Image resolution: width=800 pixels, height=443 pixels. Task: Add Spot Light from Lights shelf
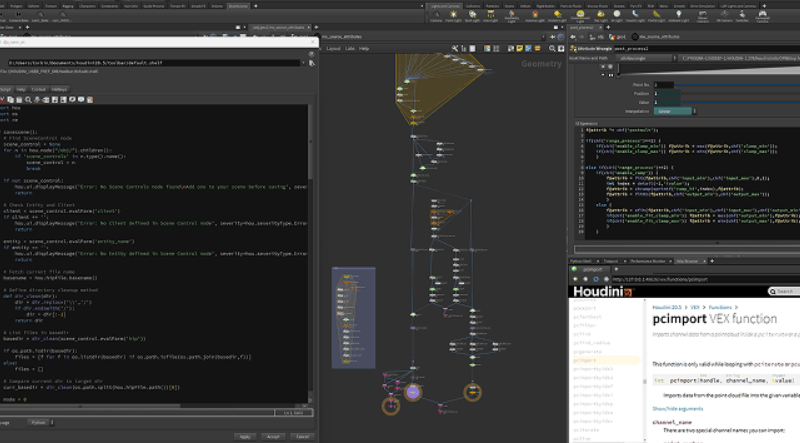pos(472,16)
